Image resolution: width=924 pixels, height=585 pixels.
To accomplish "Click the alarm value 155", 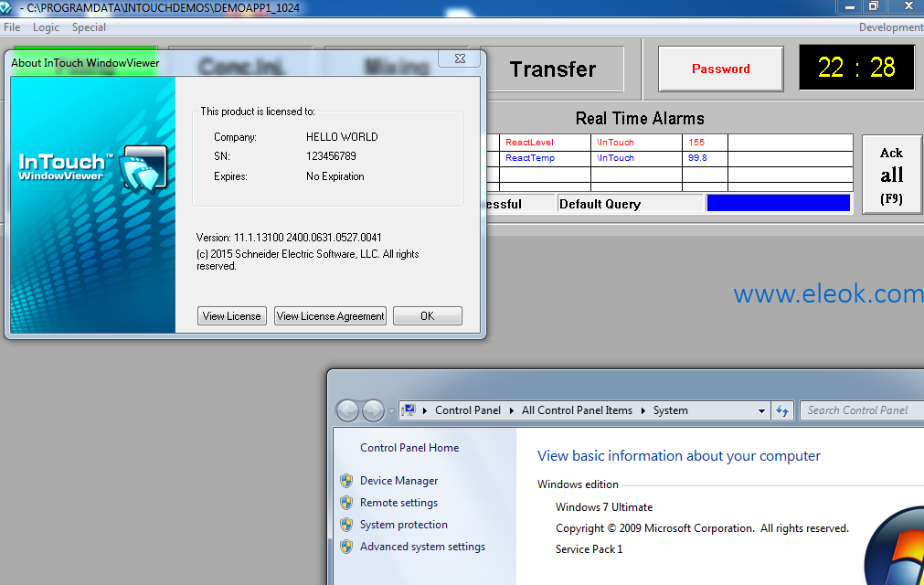I will [696, 142].
